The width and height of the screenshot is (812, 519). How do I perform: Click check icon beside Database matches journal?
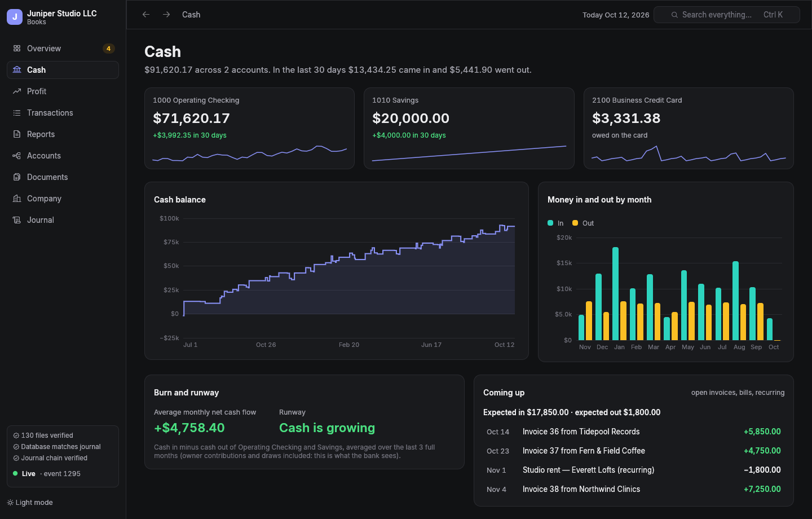tap(16, 447)
